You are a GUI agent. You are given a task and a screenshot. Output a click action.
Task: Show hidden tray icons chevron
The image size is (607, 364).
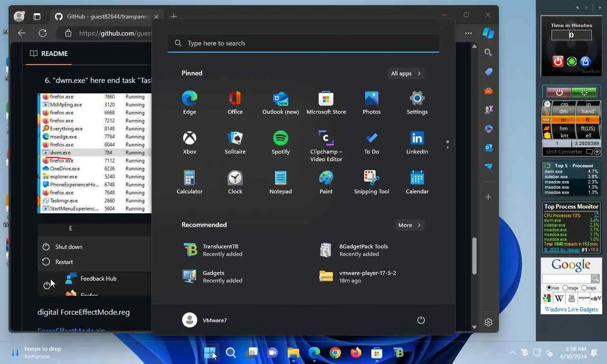click(x=513, y=353)
